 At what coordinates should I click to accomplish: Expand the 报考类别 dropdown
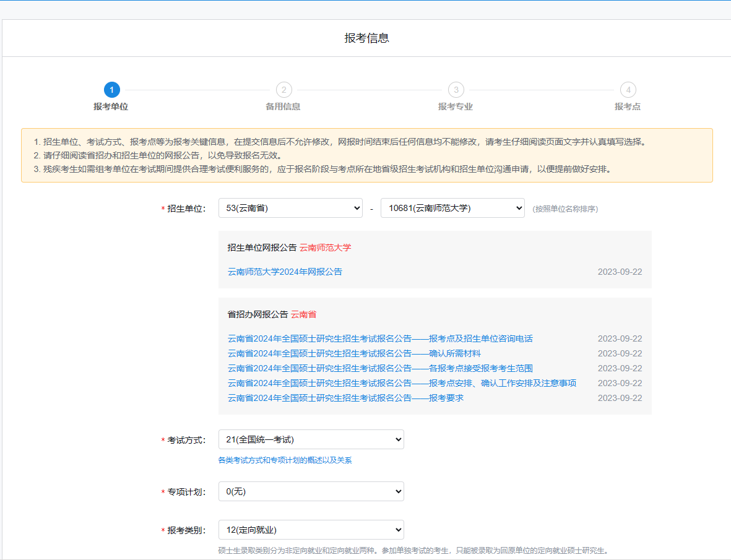click(311, 530)
